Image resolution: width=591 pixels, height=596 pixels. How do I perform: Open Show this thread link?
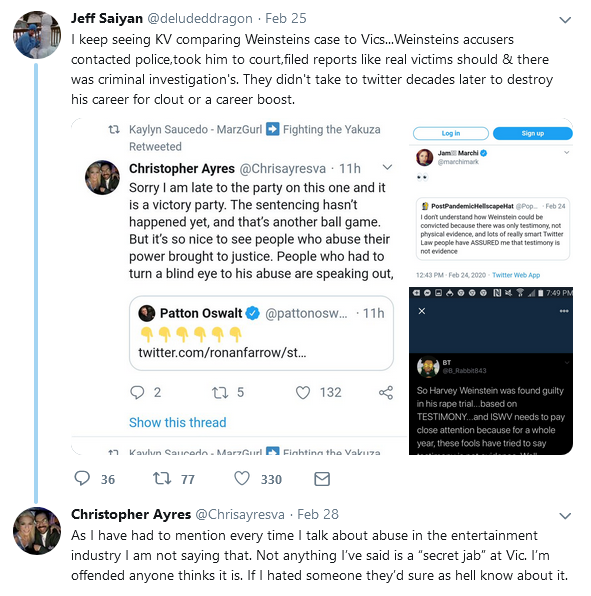pos(177,422)
